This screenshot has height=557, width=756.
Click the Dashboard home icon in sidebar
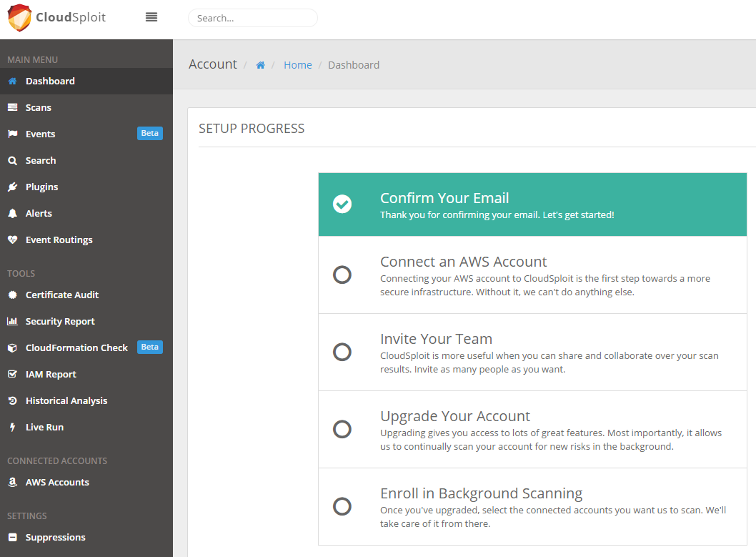coord(13,81)
